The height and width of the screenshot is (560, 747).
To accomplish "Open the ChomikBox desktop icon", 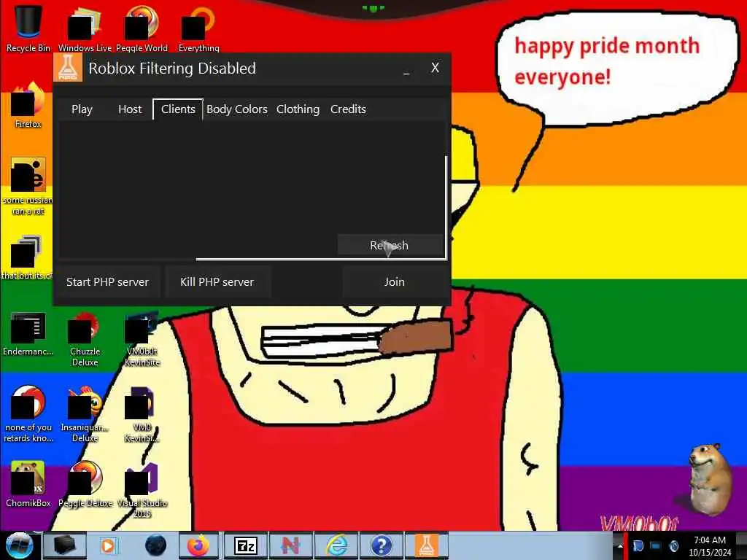I will [x=28, y=484].
